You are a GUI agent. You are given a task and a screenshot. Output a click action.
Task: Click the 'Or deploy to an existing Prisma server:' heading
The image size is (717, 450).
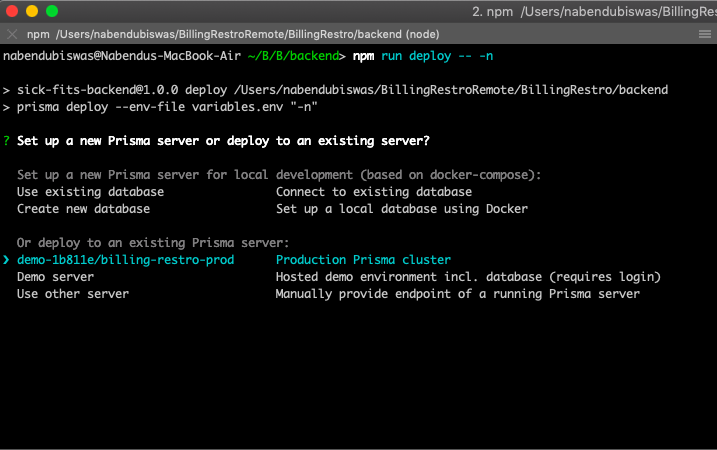point(153,243)
